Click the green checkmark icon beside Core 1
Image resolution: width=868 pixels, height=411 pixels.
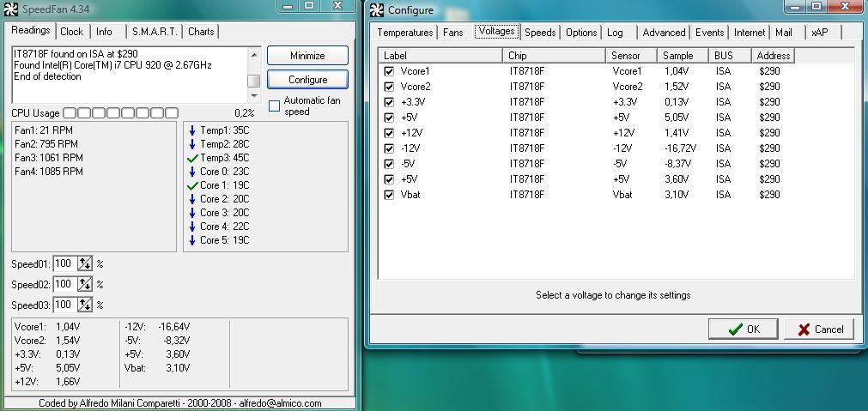[x=192, y=186]
